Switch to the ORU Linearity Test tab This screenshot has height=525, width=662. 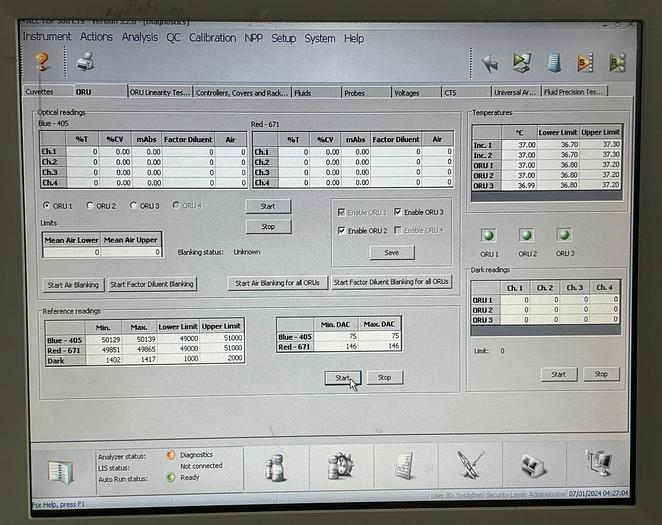click(160, 92)
